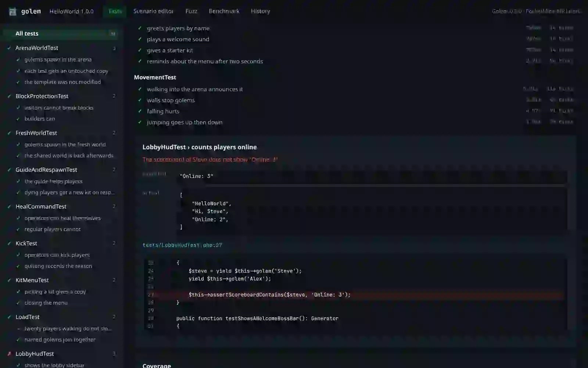Click 'plays a welcome sound' result row
This screenshot has height=368, width=588.
coord(355,39)
